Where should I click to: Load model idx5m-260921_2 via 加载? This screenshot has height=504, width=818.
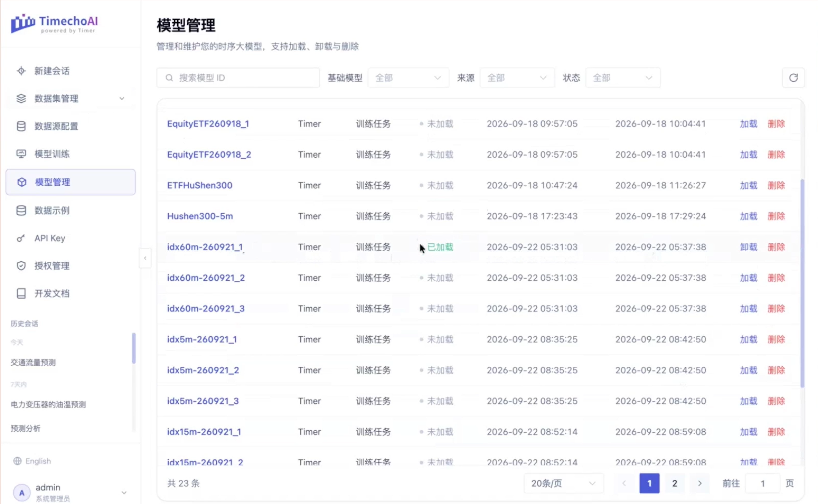point(749,370)
